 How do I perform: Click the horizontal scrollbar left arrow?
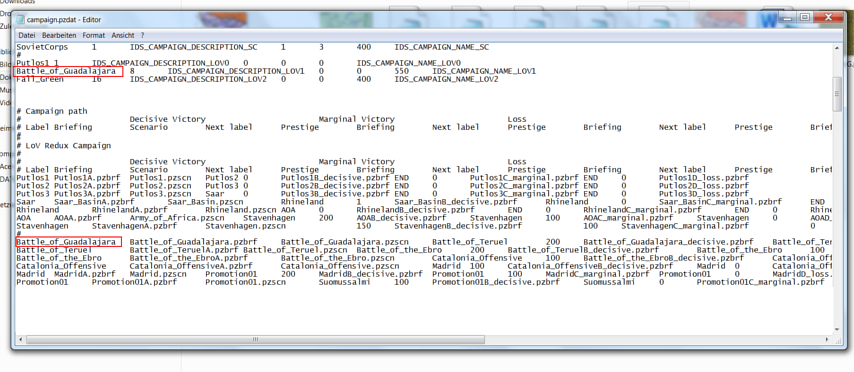click(x=21, y=339)
